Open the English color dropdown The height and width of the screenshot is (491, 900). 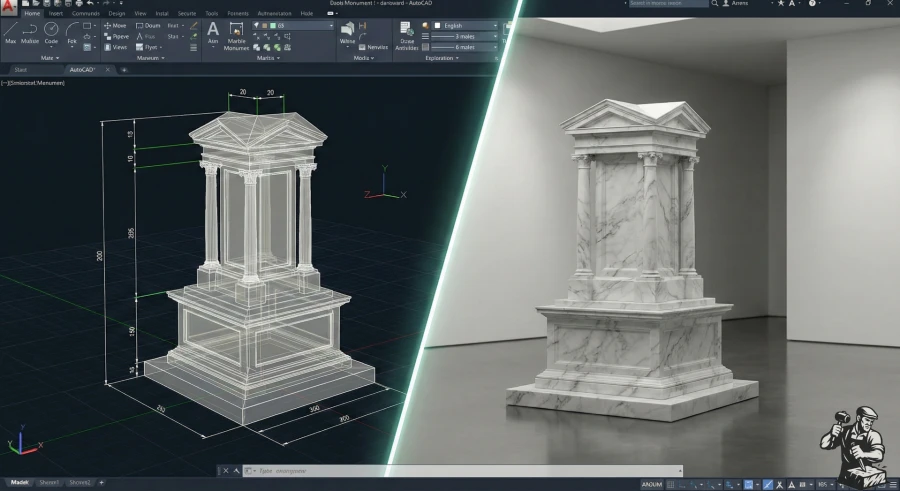pyautogui.click(x=466, y=26)
